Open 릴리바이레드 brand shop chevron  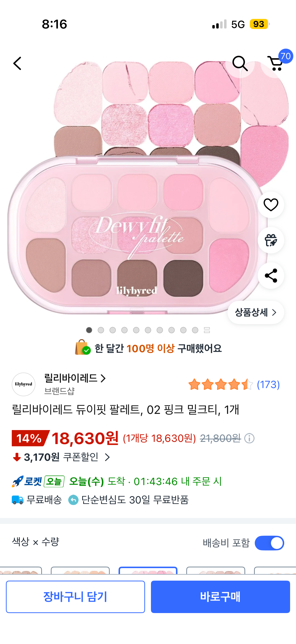[x=103, y=378]
